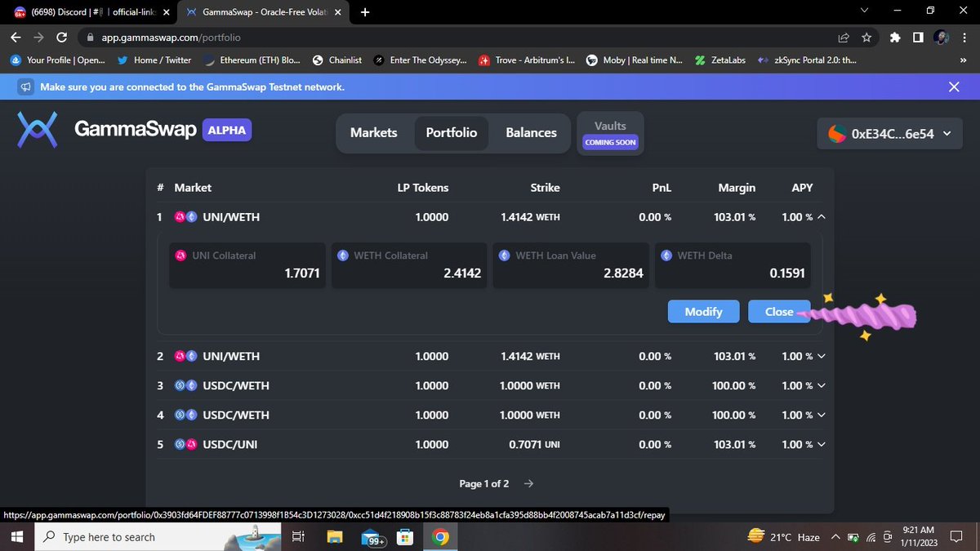
Task: Open the Chainlist bookmark
Action: (x=336, y=60)
